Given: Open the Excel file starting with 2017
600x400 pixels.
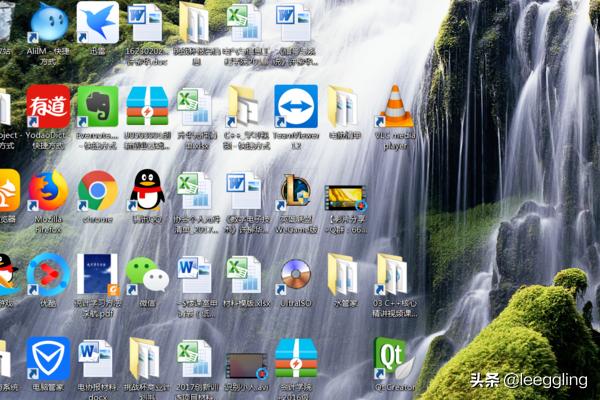Looking at the screenshot, I should click(x=194, y=359).
